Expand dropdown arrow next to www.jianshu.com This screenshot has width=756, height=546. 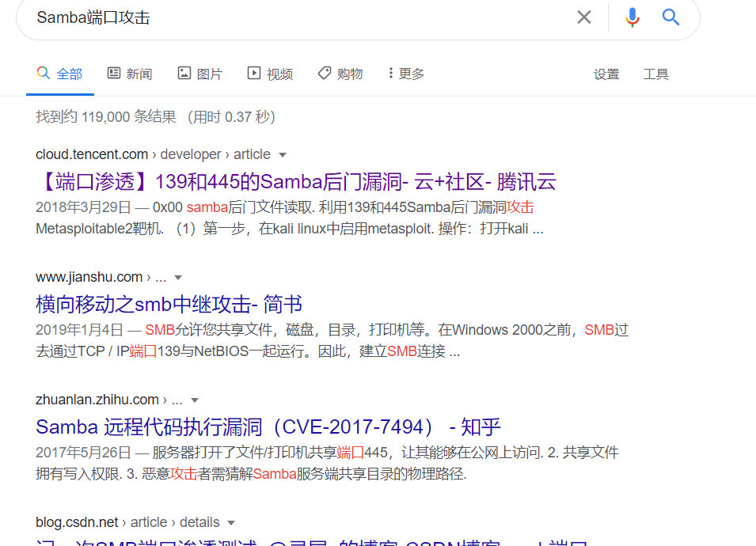178,278
